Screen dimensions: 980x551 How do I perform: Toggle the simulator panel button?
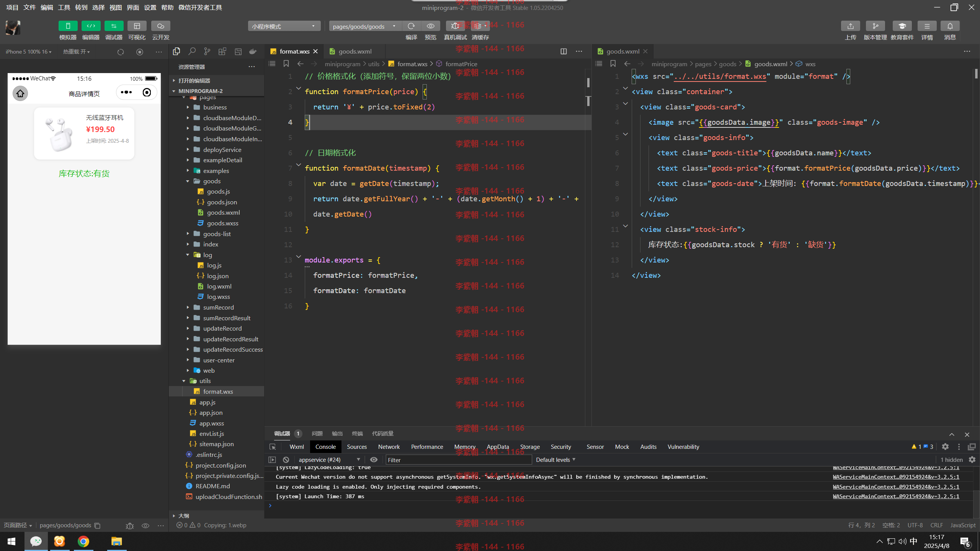click(68, 26)
